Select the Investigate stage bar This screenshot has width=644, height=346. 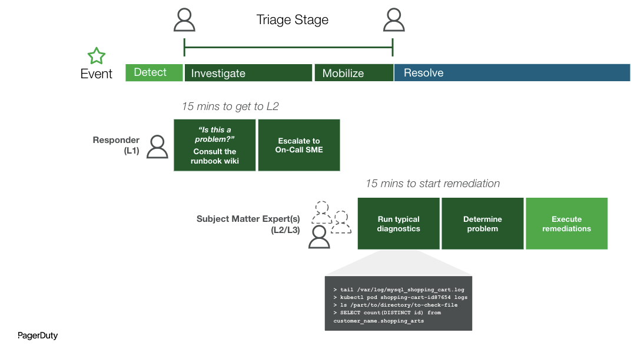tap(248, 73)
